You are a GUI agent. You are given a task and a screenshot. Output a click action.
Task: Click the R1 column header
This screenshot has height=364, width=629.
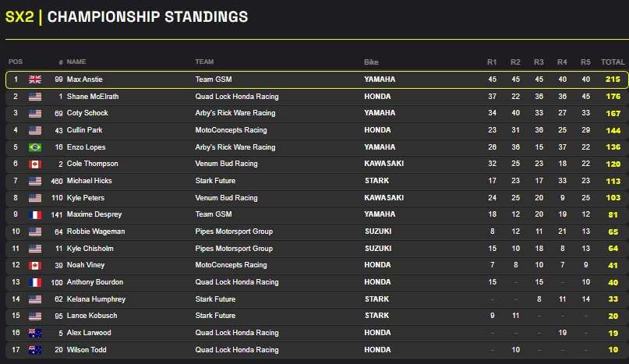pyautogui.click(x=492, y=62)
